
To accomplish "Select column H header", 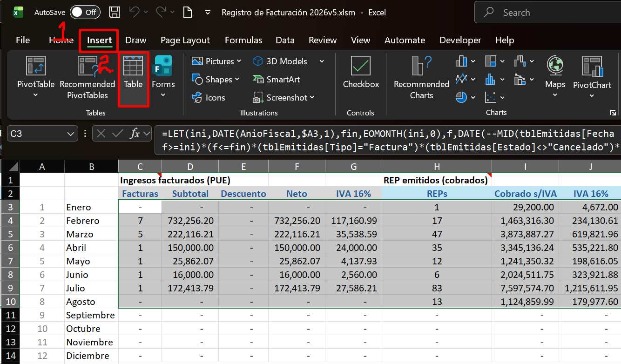I will (437, 167).
